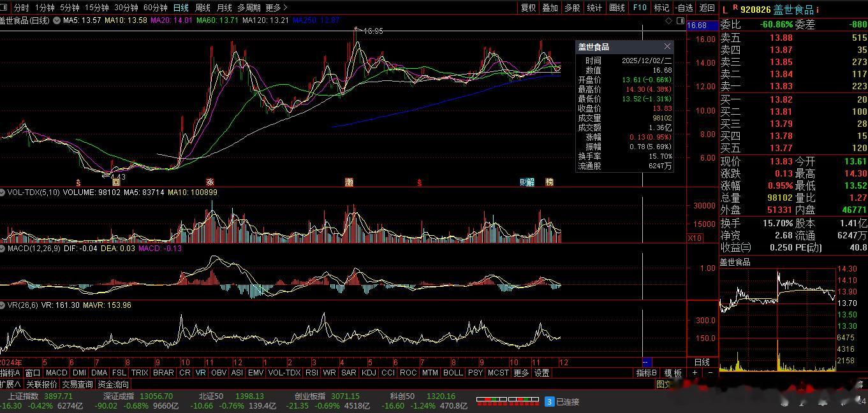868x413 pixels.
Task: Select the RSI indicator tab
Action: pos(312,373)
